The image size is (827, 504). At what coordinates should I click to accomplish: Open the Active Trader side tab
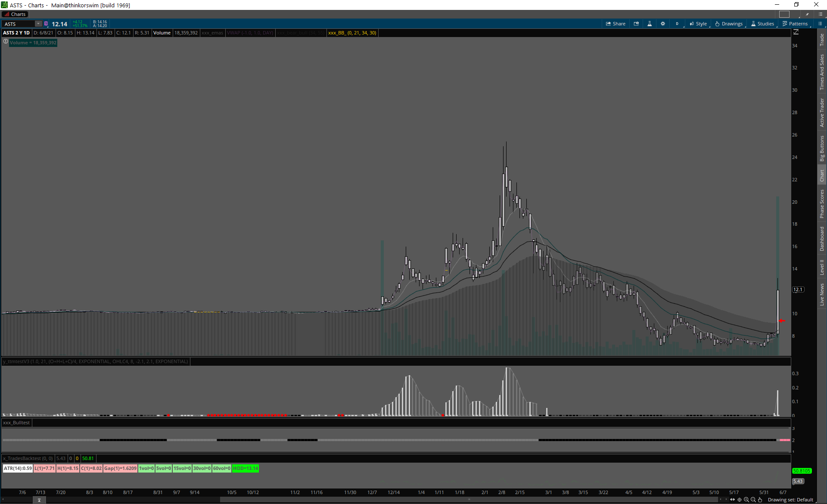[822, 112]
